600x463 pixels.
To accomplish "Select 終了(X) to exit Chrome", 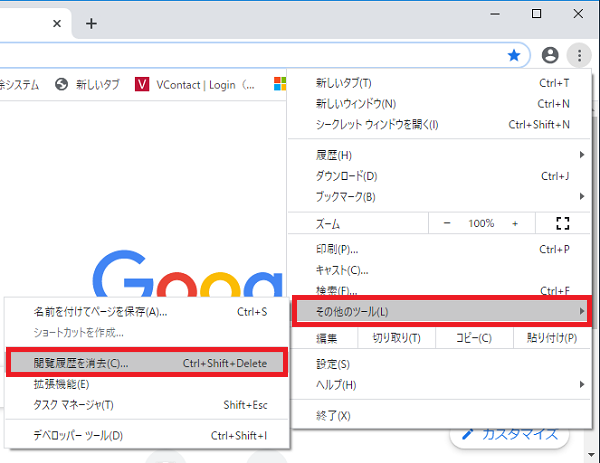I will coord(439,416).
